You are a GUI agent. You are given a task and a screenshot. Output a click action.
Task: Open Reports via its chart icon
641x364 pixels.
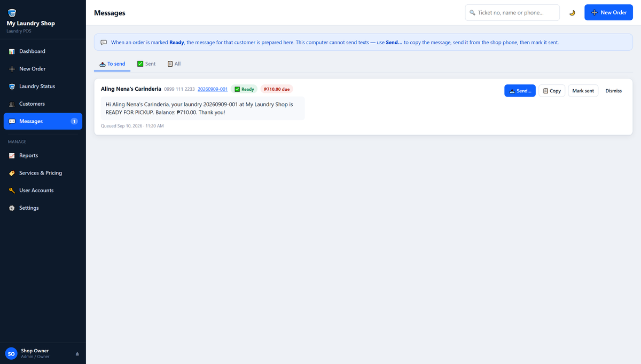point(12,155)
